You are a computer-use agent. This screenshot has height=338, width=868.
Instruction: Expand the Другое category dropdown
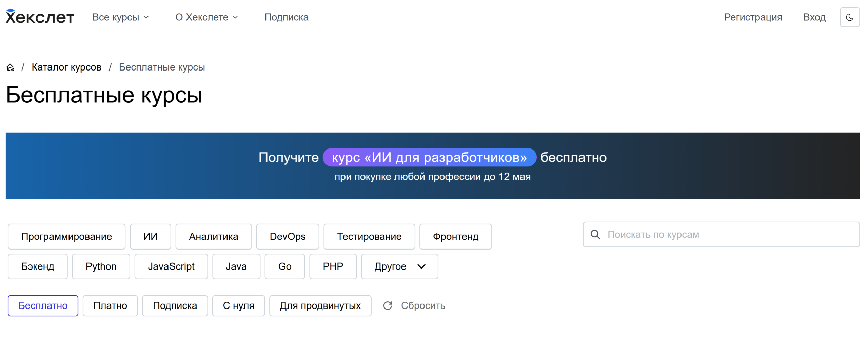pyautogui.click(x=399, y=266)
